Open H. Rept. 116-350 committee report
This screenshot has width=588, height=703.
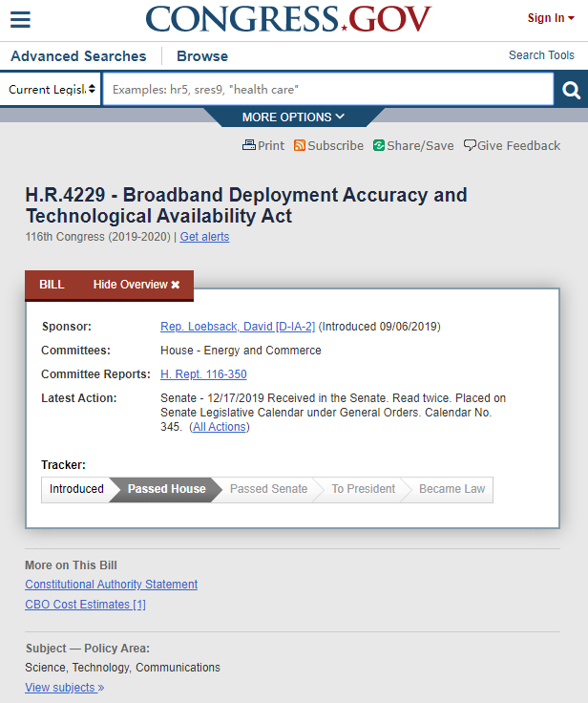[x=203, y=373]
